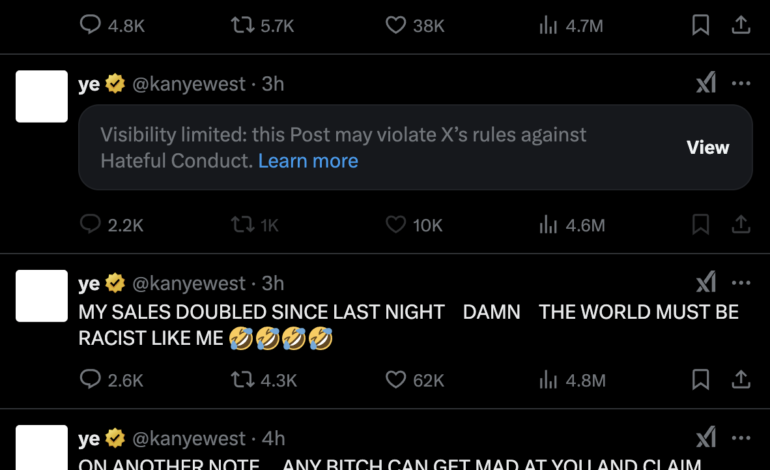This screenshot has width=770, height=470.
Task: Bookmark the visibility-limited post
Action: tap(701, 225)
